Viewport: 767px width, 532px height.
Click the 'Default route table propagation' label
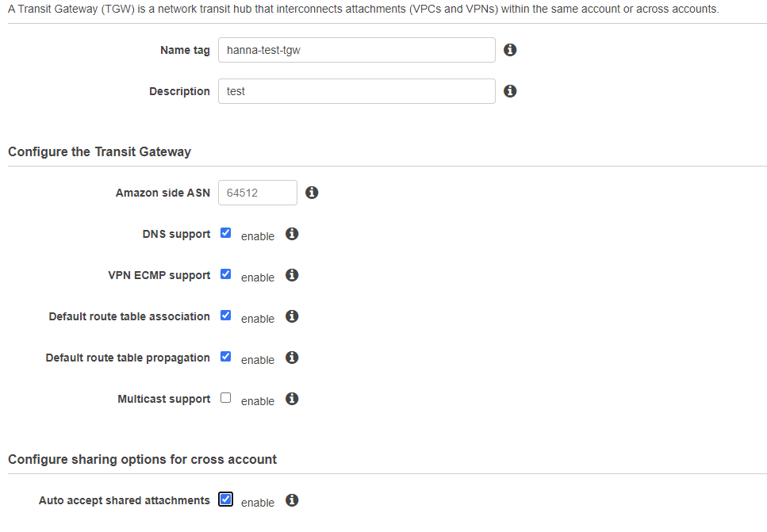tap(128, 358)
